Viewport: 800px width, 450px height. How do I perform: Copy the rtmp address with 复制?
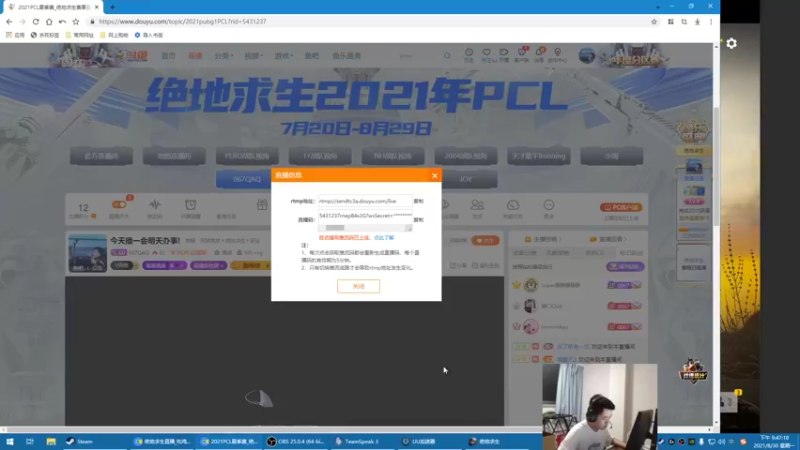(418, 201)
